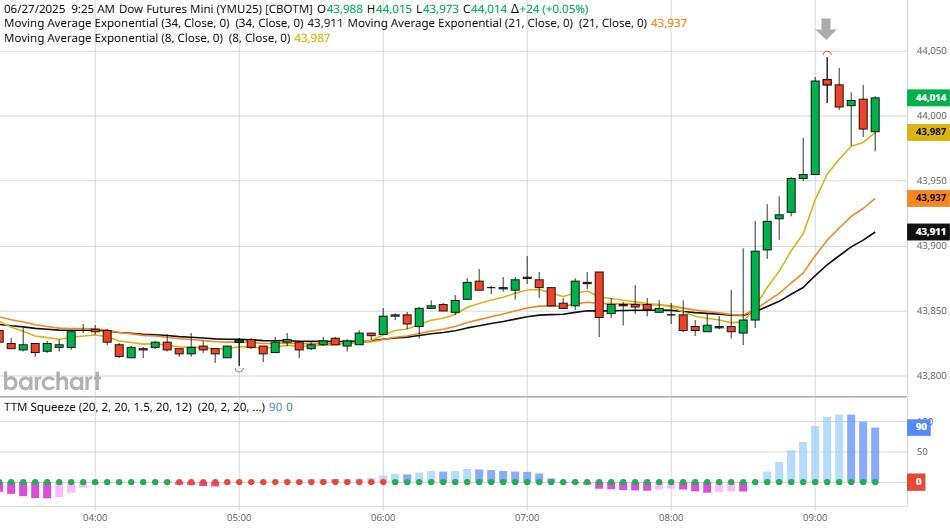Click the green arc marker below the 05:00 low
The height and width of the screenshot is (528, 950).
pyautogui.click(x=239, y=370)
